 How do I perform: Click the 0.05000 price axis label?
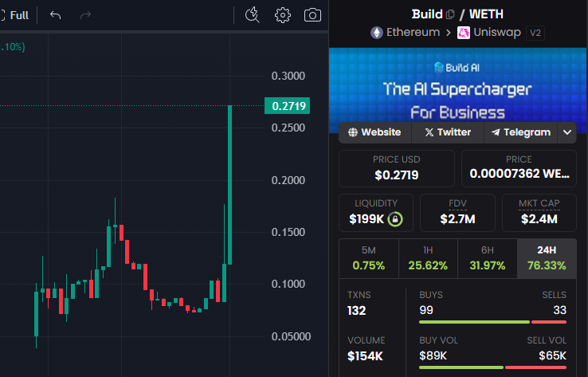click(x=291, y=336)
